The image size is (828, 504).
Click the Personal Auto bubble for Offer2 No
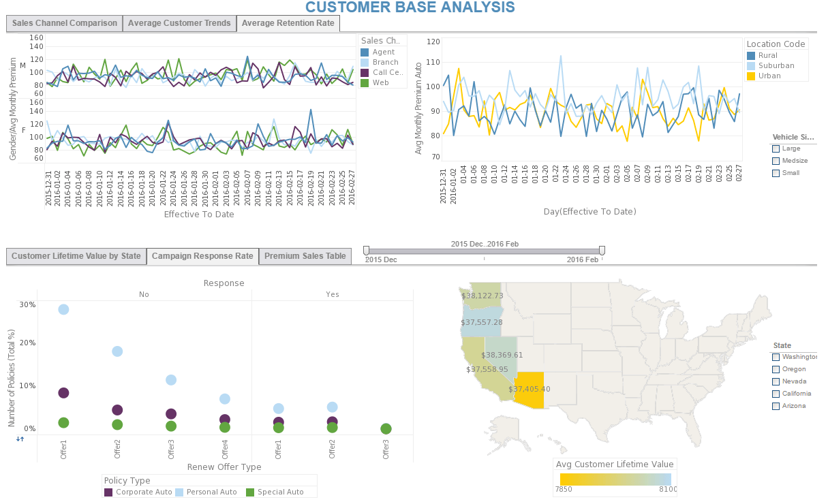pyautogui.click(x=117, y=351)
